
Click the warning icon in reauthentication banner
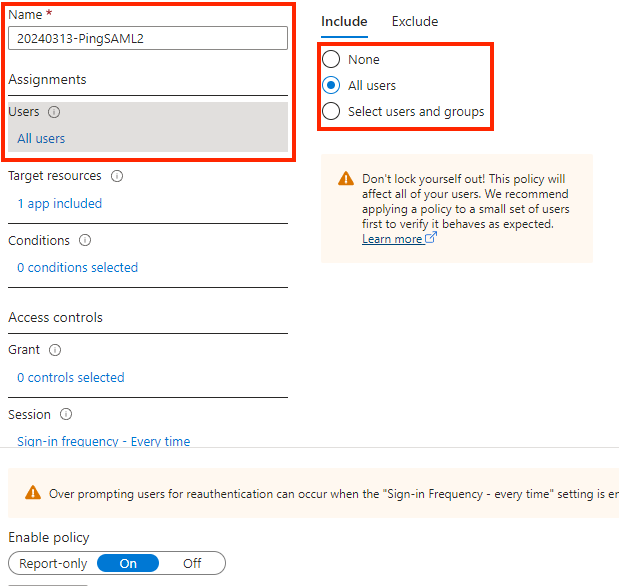(33, 493)
